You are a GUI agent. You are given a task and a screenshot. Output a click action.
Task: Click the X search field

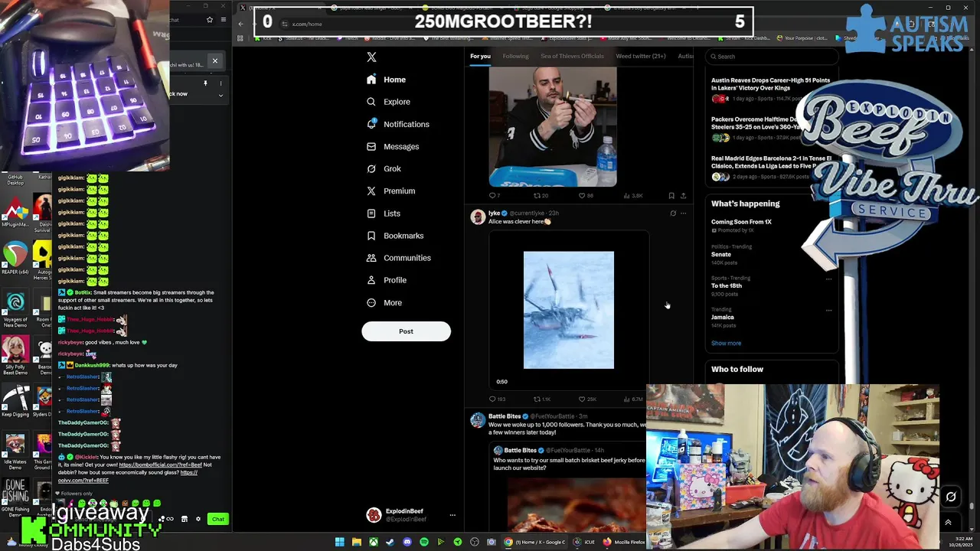(772, 56)
